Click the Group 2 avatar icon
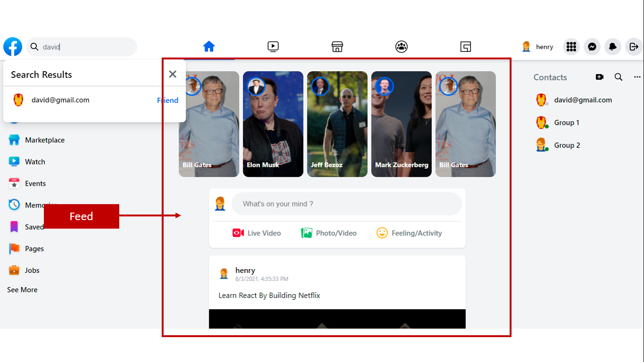The image size is (644, 362). coord(541,145)
